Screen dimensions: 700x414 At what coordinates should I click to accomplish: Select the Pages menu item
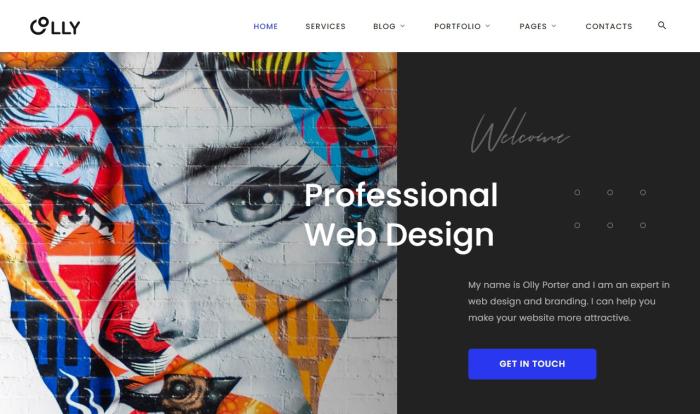coord(533,26)
